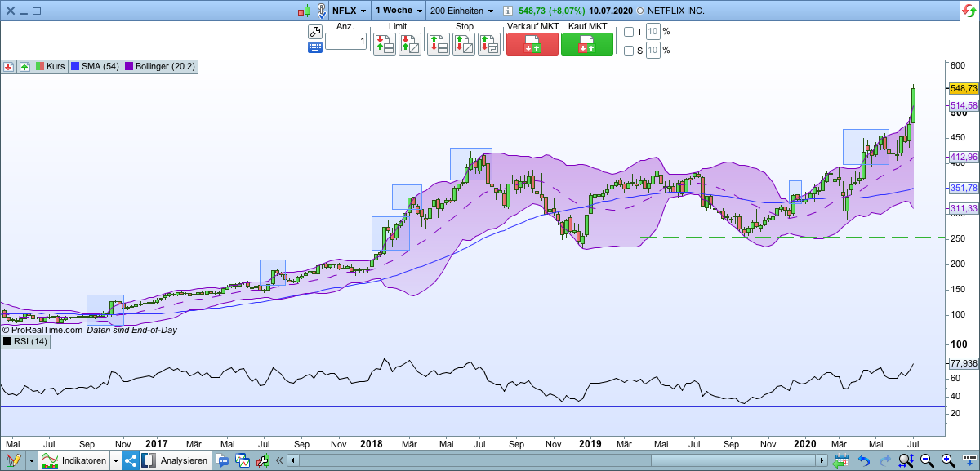Click the undo arrow icon

864,460
